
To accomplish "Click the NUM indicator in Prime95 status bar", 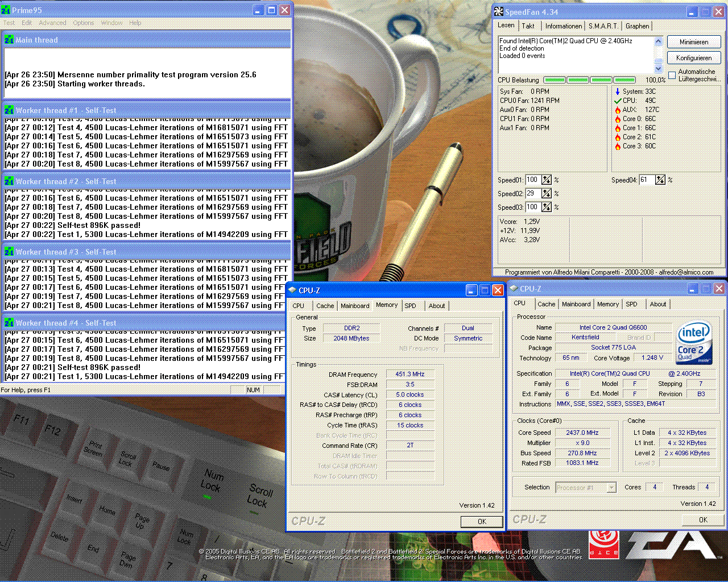I will pos(254,390).
